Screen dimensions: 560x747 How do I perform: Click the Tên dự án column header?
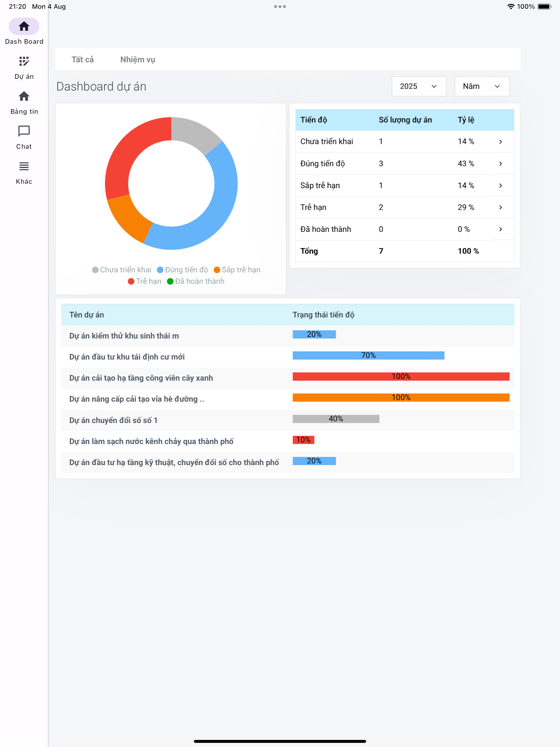tap(87, 315)
